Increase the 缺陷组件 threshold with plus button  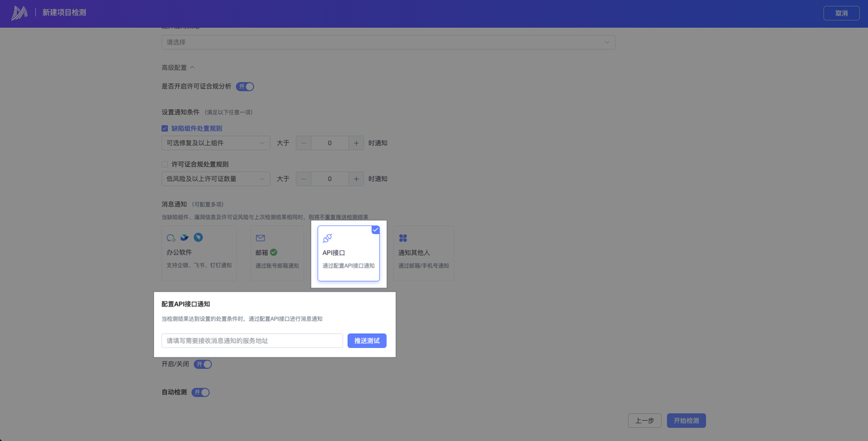click(356, 143)
